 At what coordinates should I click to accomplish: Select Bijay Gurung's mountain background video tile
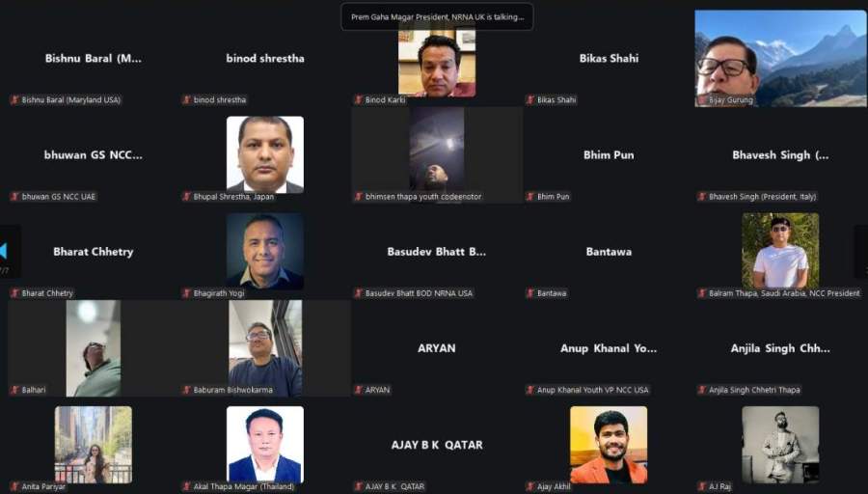tap(780, 58)
